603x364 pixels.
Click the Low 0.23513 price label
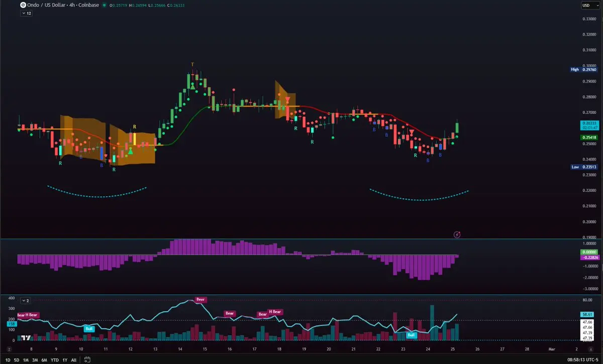point(584,167)
